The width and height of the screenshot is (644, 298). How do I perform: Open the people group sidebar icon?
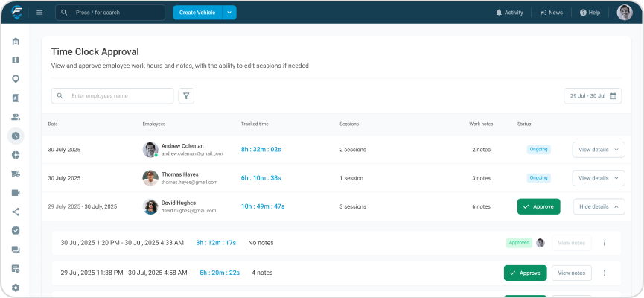16,117
